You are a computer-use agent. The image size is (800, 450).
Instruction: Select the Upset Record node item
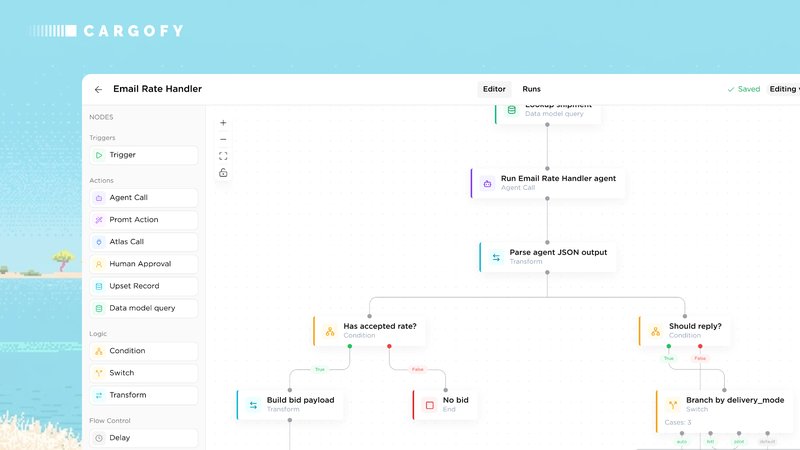pyautogui.click(x=144, y=286)
